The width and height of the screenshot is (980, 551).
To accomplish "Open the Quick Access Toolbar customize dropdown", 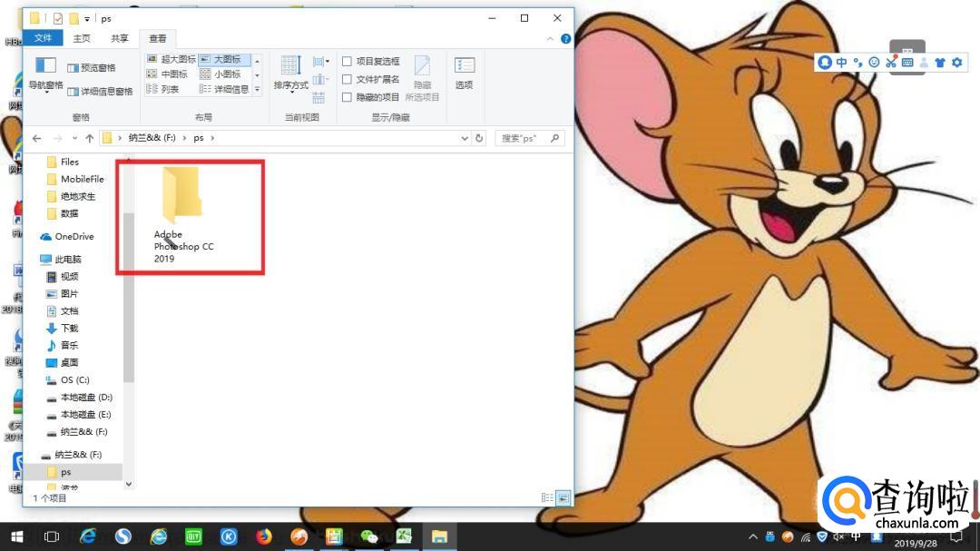I will pyautogui.click(x=87, y=19).
